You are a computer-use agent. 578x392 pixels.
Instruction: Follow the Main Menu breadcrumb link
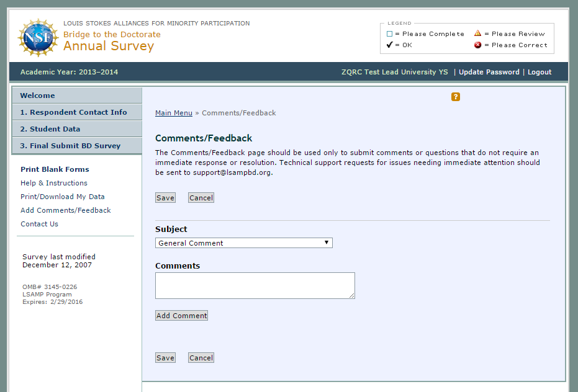pyautogui.click(x=174, y=113)
